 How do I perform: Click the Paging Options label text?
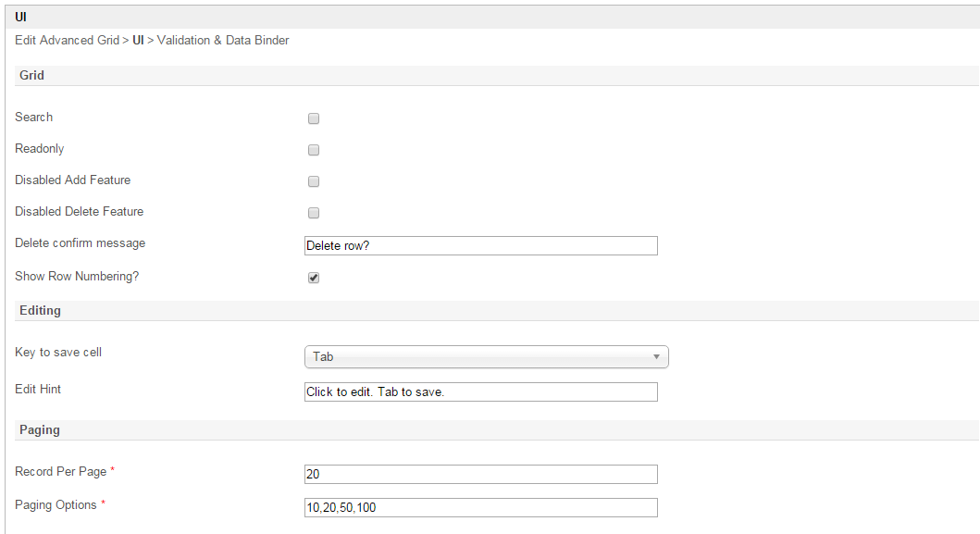pyautogui.click(x=56, y=505)
